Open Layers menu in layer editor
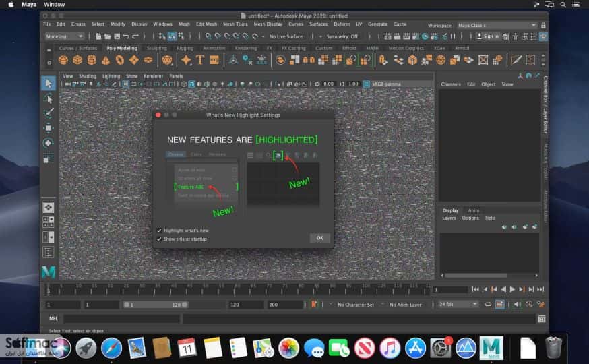 click(449, 218)
